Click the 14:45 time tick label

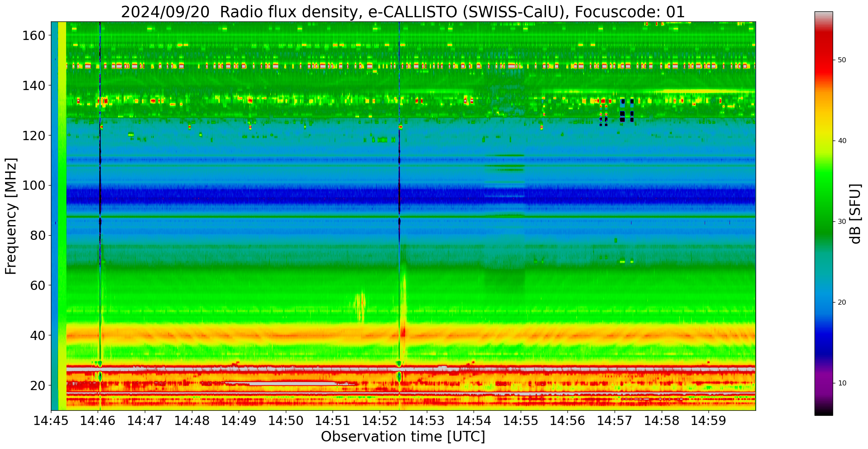click(x=51, y=420)
